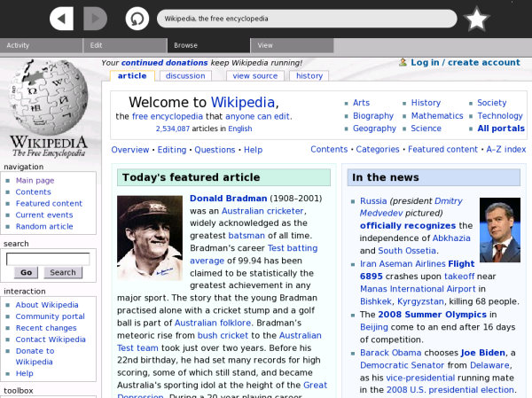
Task: Click the user icon beside Log in
Action: tap(403, 63)
